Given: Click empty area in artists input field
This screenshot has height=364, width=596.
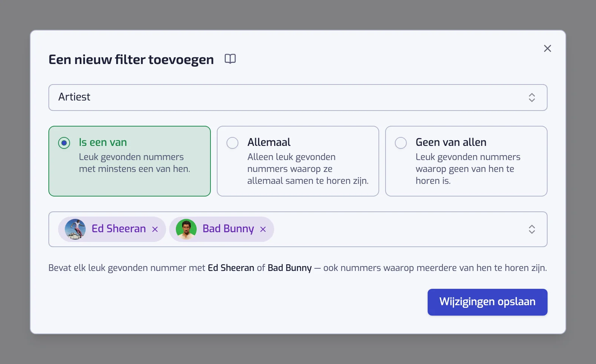Looking at the screenshot, I should point(399,229).
